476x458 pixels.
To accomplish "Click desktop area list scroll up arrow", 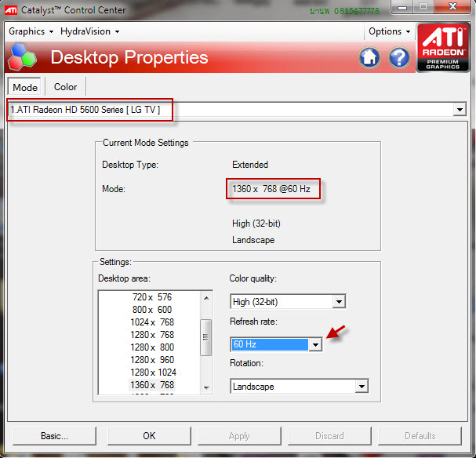I will pos(206,298).
